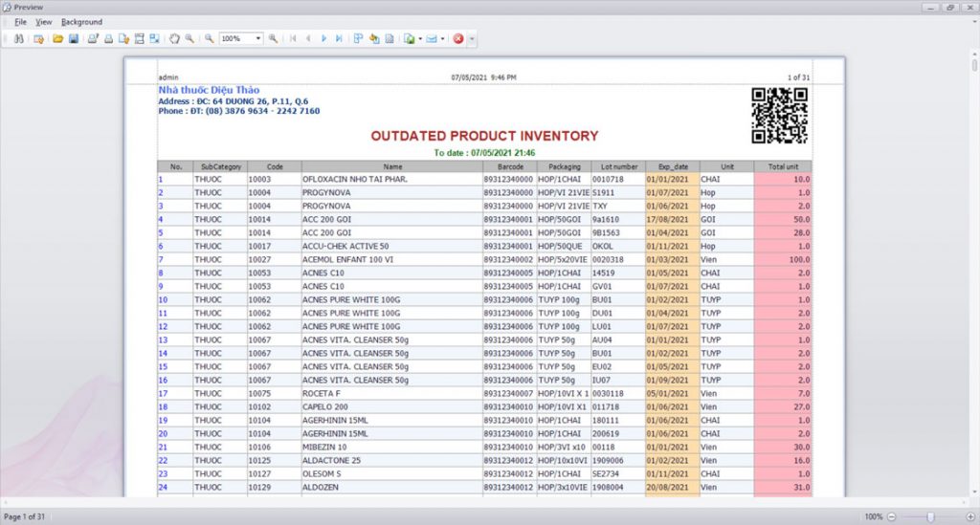Click row number 1 link

161,179
